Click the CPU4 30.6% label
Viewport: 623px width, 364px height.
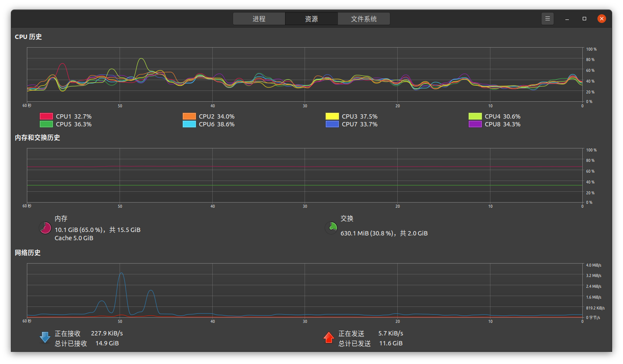pos(503,116)
